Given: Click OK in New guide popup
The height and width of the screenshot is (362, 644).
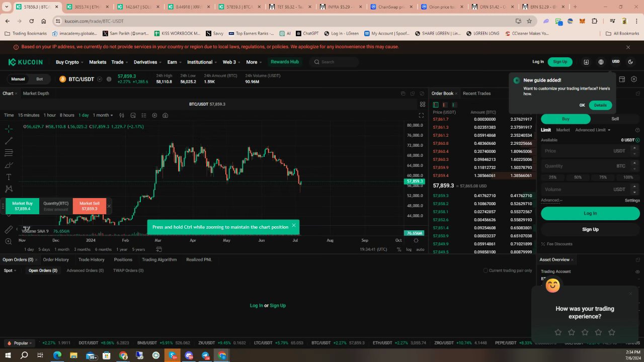Looking at the screenshot, I should point(582,105).
